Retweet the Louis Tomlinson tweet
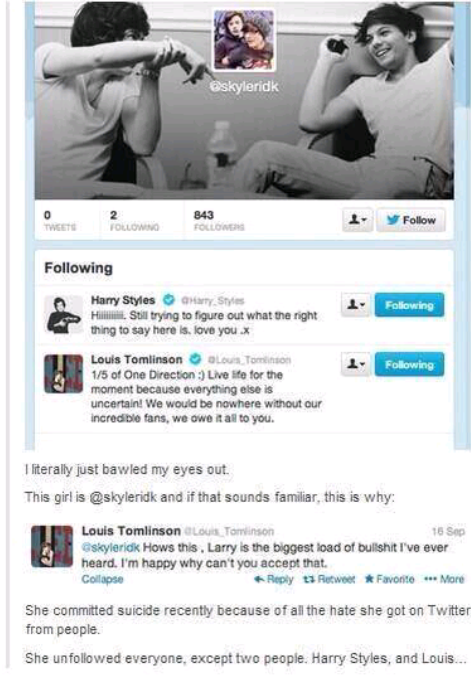This screenshot has width=471, height=676. point(329,579)
